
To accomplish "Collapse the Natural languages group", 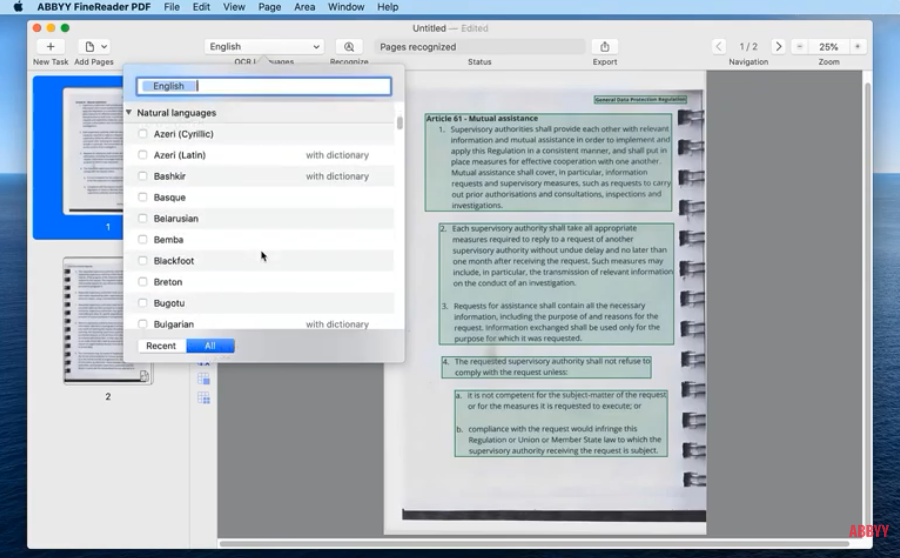I will 129,113.
